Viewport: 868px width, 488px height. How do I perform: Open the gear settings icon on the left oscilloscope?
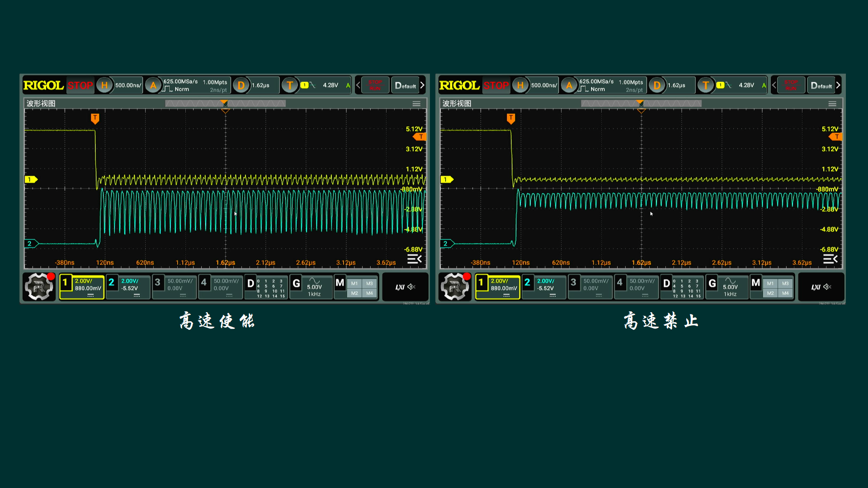(39, 286)
